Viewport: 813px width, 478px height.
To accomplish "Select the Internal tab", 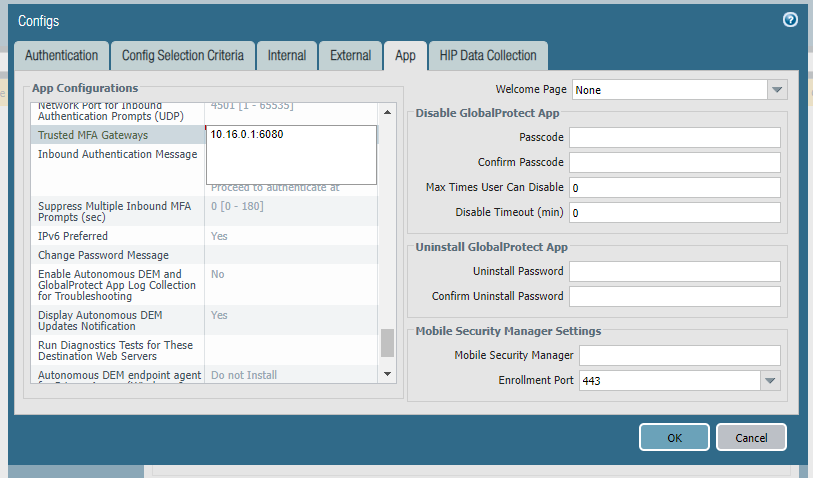I will point(287,56).
